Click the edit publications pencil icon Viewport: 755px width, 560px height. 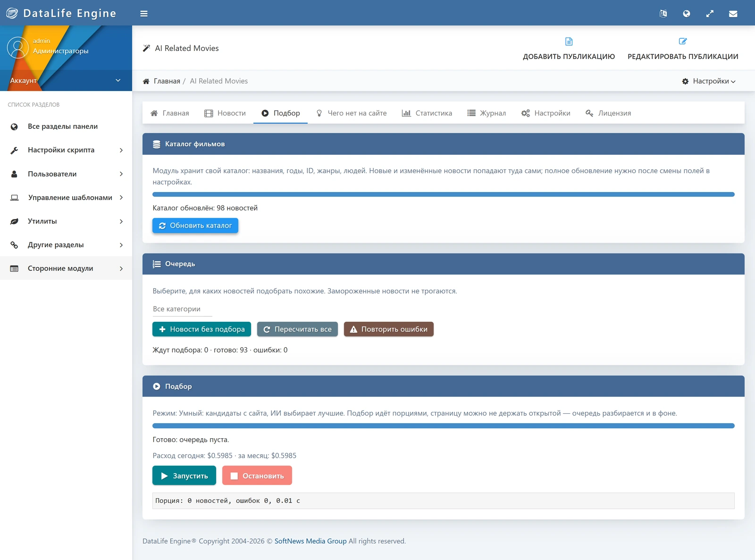click(683, 42)
